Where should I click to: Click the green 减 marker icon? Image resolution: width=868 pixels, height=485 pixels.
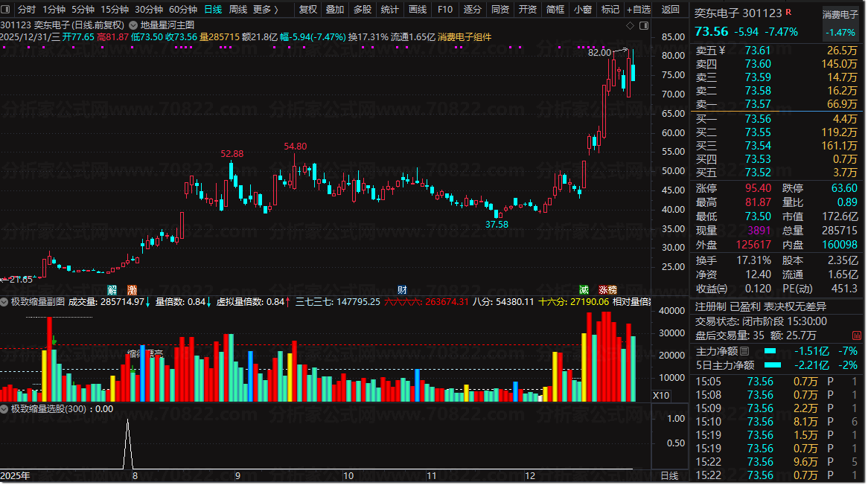coord(584,289)
